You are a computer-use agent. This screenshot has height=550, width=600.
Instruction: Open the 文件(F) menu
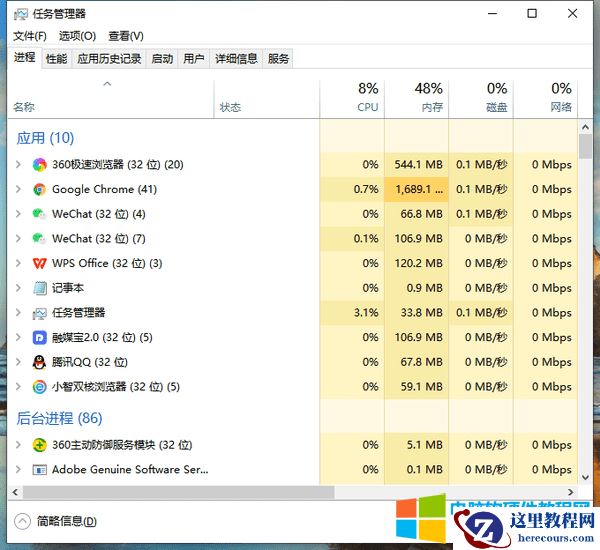pos(30,36)
